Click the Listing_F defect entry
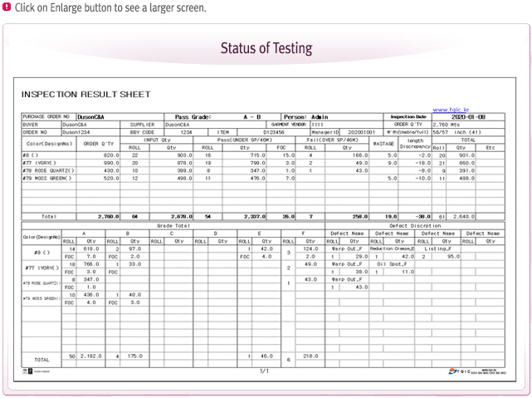Viewport: 532px width, 398px height. (x=437, y=248)
